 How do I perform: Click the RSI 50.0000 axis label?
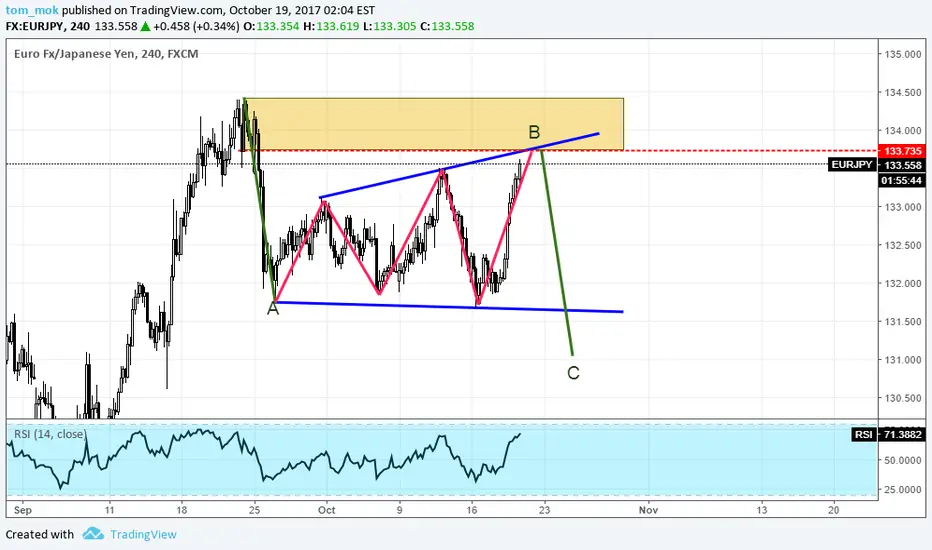click(902, 460)
